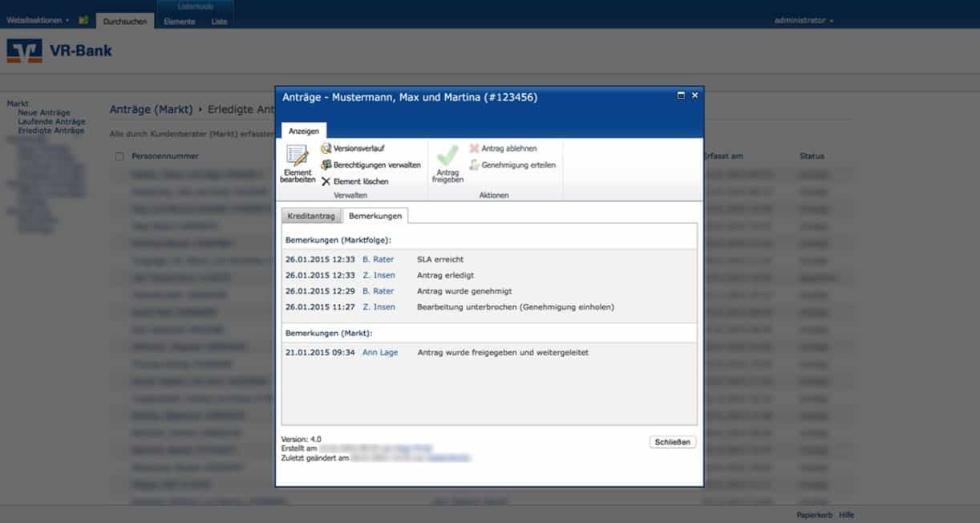Click the 'Bemerkungen (Marktfolge):' heading
The height and width of the screenshot is (523, 980).
(338, 241)
